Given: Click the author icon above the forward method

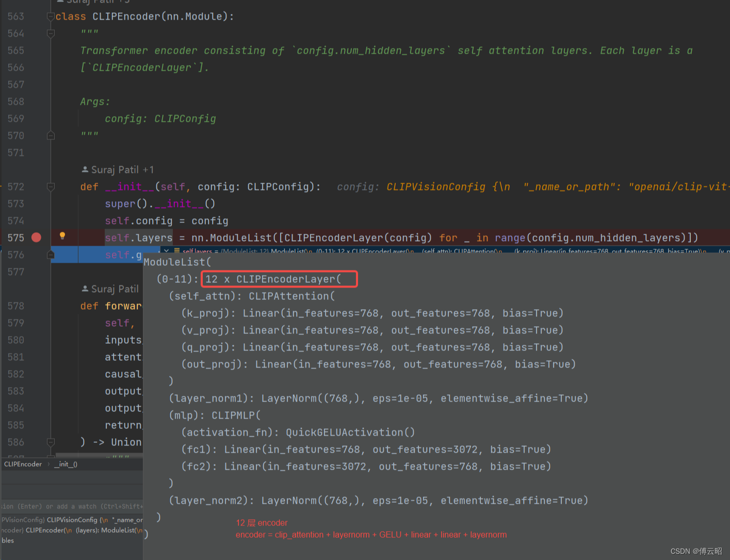Looking at the screenshot, I should (x=85, y=289).
